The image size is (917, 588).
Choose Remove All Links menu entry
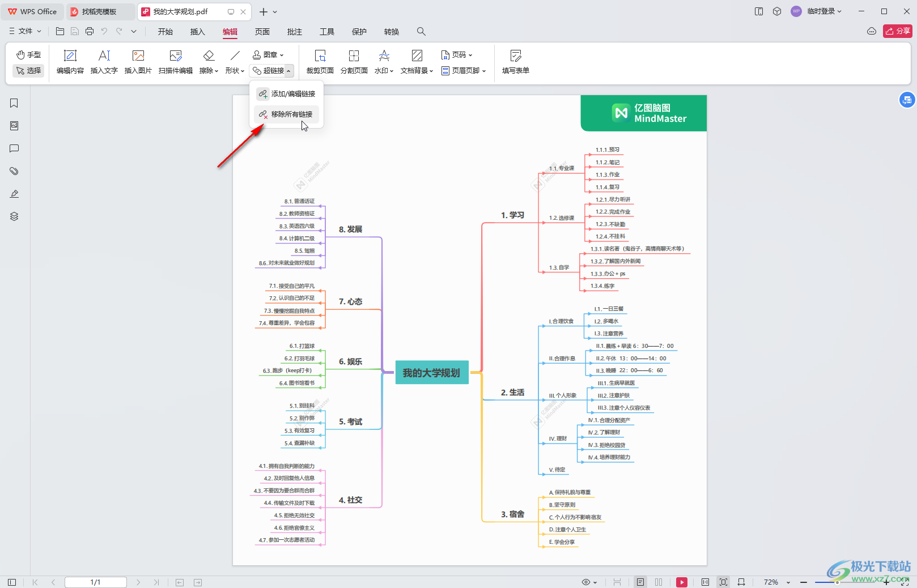(287, 114)
